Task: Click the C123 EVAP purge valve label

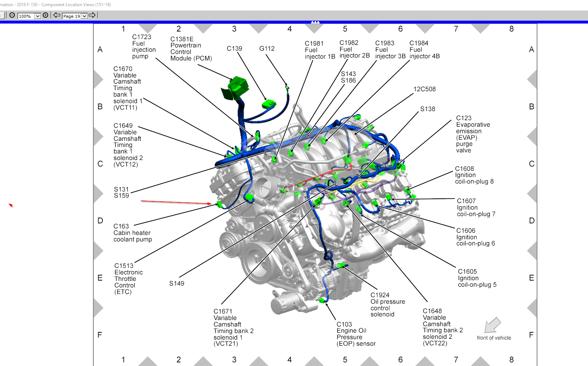Action: coord(472,134)
